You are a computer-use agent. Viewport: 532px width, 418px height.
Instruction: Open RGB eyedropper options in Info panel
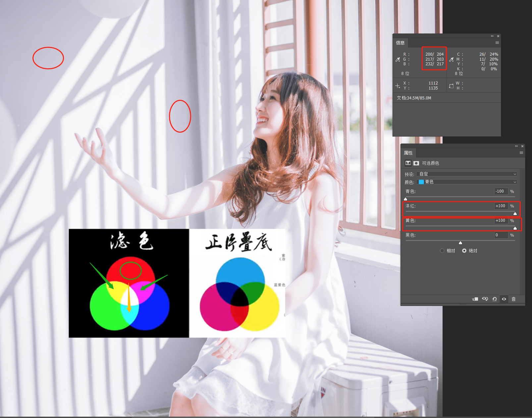[398, 60]
